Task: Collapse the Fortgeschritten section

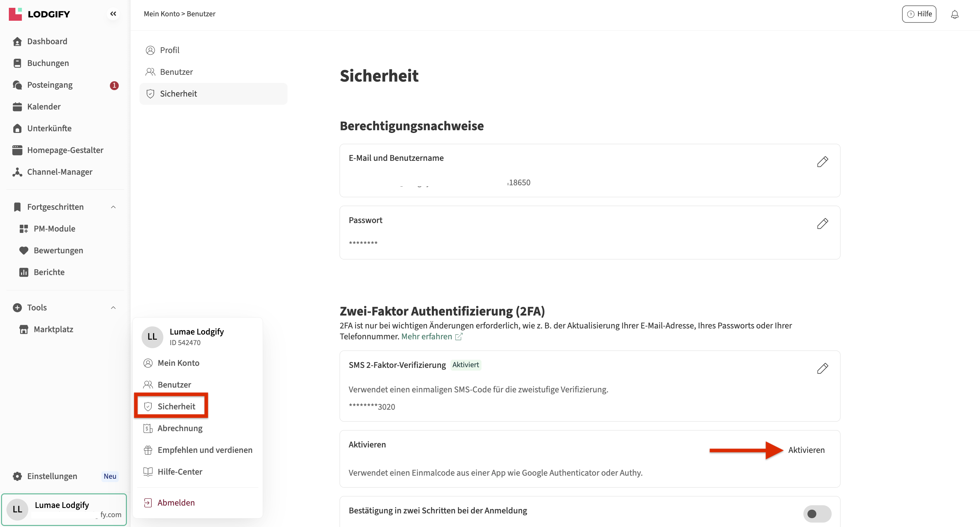Action: tap(113, 207)
